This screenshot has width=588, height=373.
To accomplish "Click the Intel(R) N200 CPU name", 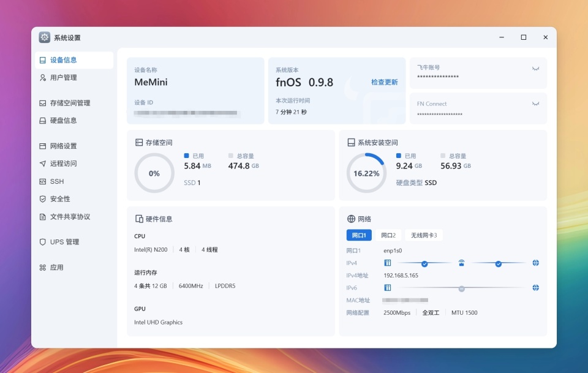I will (151, 250).
